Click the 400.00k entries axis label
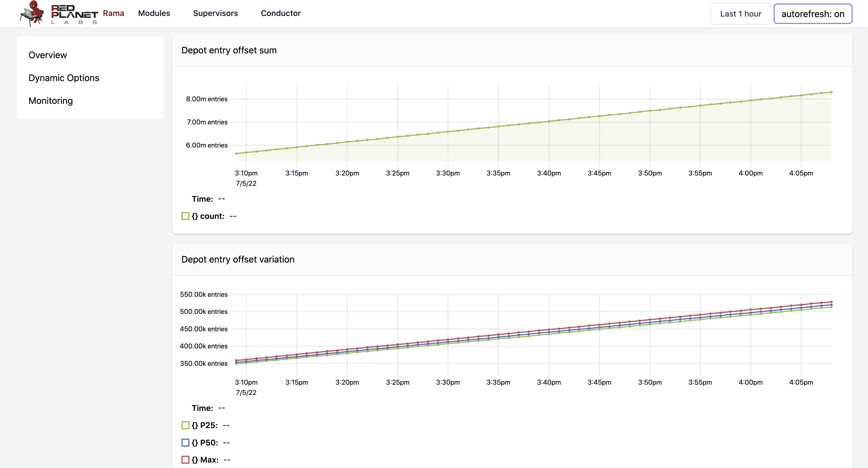 (x=204, y=346)
